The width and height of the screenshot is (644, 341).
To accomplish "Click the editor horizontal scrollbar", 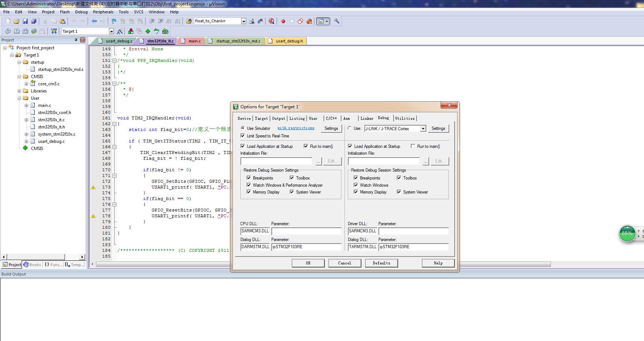I will point(323,264).
